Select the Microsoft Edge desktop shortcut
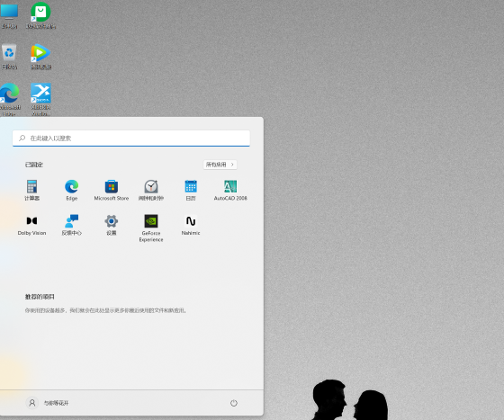504x420 pixels. pos(10,100)
